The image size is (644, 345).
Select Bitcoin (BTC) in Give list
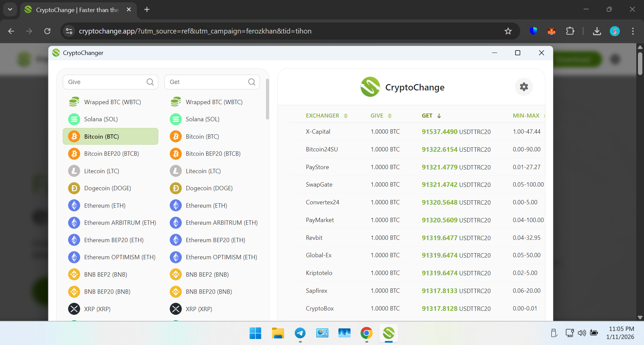point(110,136)
